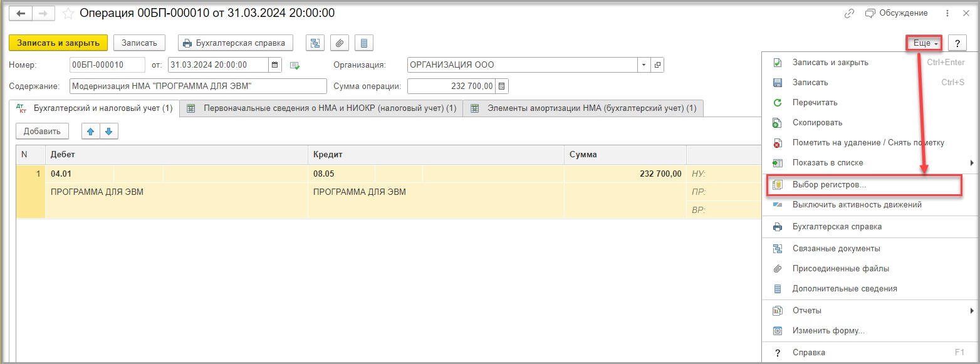Click the Дебет column header
Screen dimensions: 980x364
[x=177, y=154]
